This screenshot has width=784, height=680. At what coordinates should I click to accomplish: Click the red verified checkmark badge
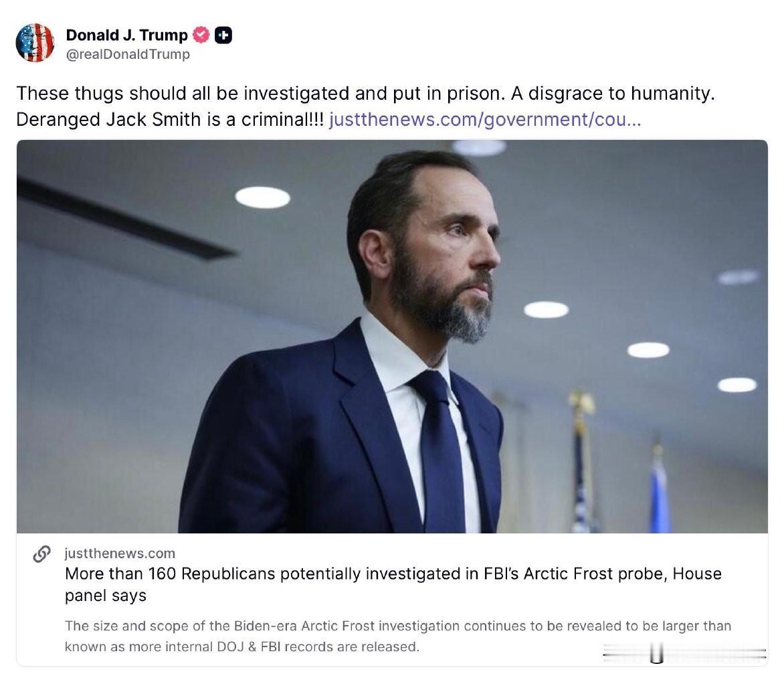point(201,35)
